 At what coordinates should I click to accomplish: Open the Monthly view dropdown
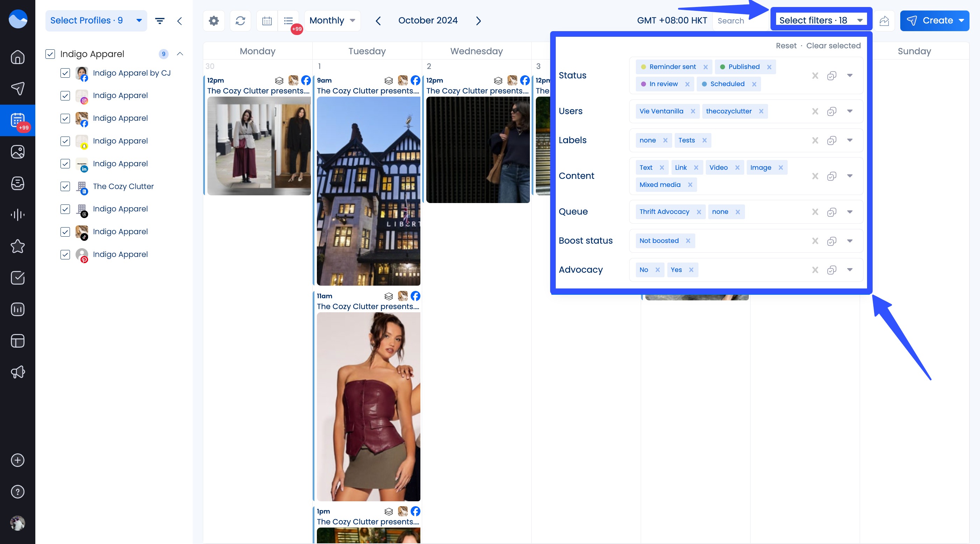(x=332, y=21)
